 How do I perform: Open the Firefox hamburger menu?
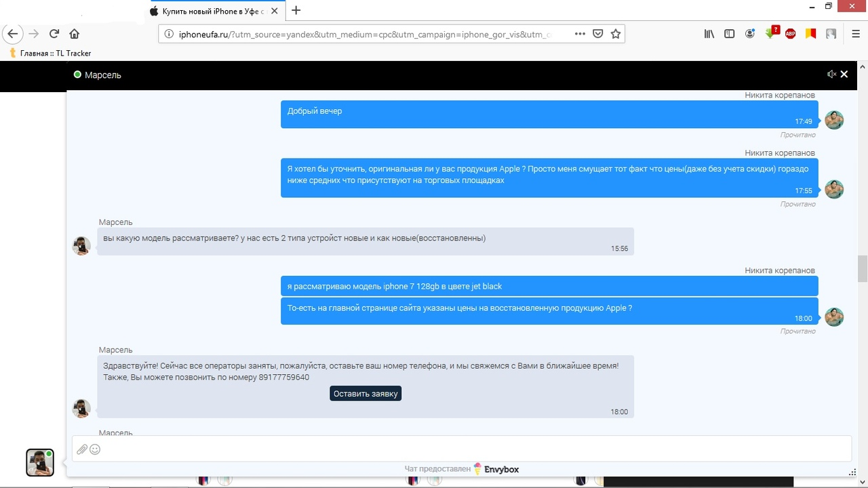point(856,34)
